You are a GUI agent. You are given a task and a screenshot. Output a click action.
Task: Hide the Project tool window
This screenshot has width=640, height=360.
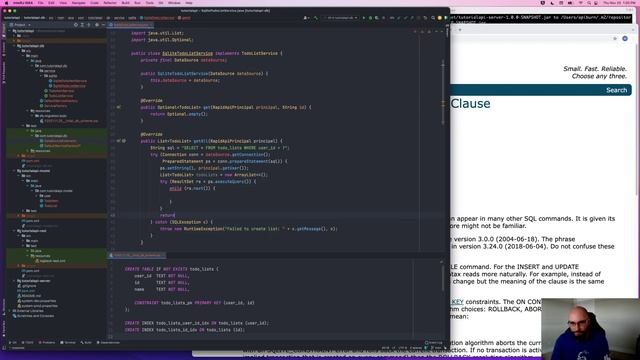tap(103, 25)
